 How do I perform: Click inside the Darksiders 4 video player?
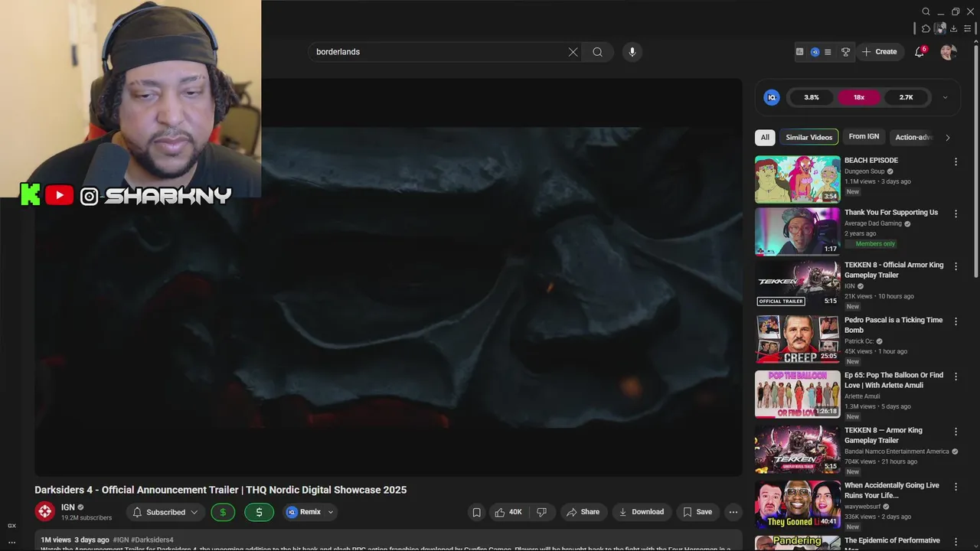pyautogui.click(x=388, y=277)
